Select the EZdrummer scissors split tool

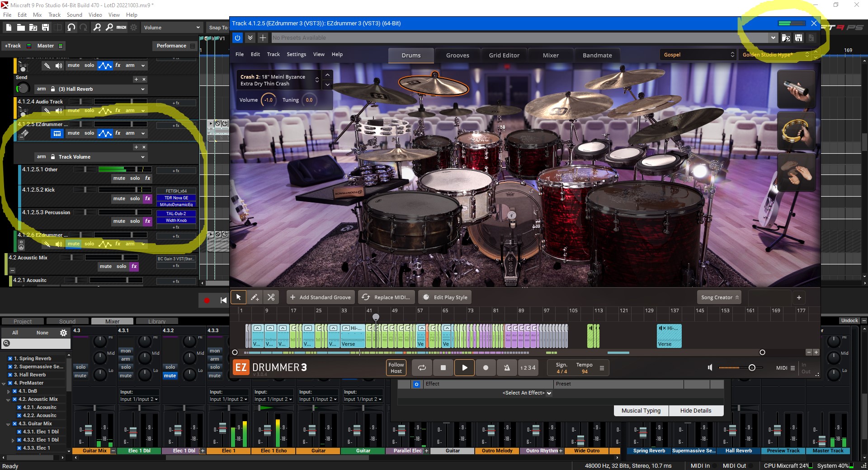[x=271, y=297]
